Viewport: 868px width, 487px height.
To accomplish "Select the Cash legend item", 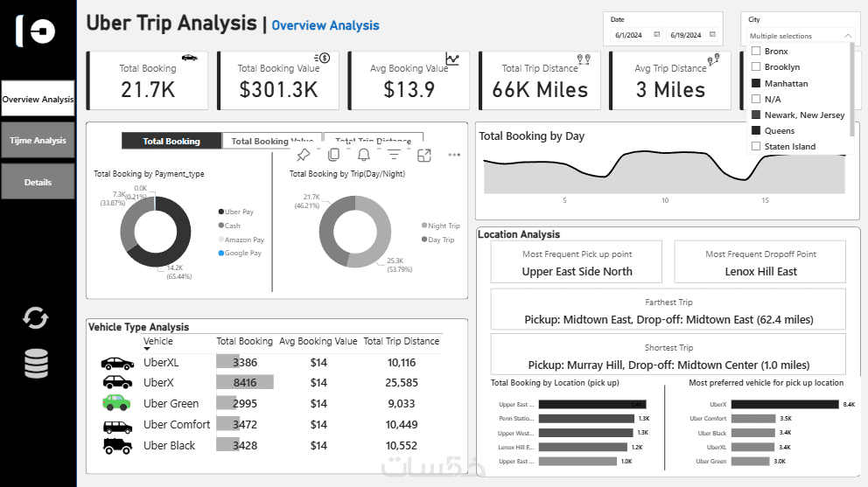I will point(229,226).
